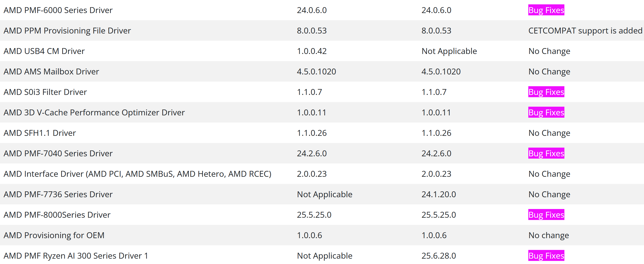The height and width of the screenshot is (264, 644).
Task: Click No change in Provisioning for OEM row
Action: pyautogui.click(x=549, y=235)
